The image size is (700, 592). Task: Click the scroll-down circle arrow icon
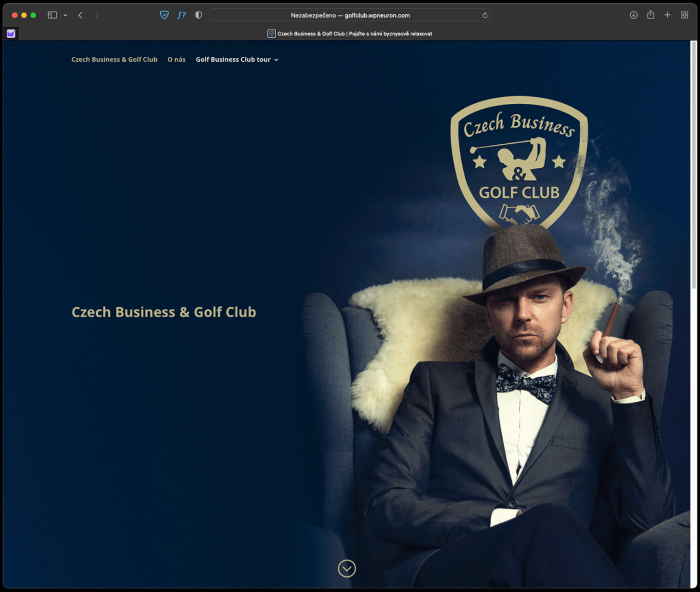point(347,568)
